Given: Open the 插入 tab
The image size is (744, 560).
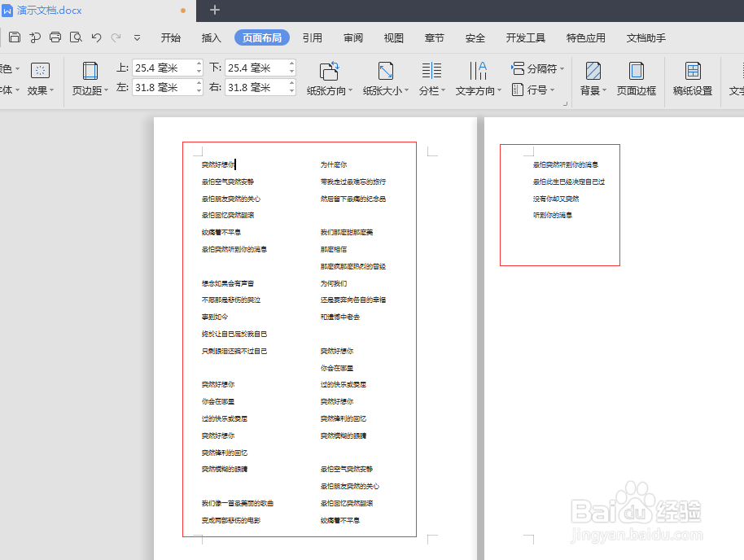Looking at the screenshot, I should 211,38.
